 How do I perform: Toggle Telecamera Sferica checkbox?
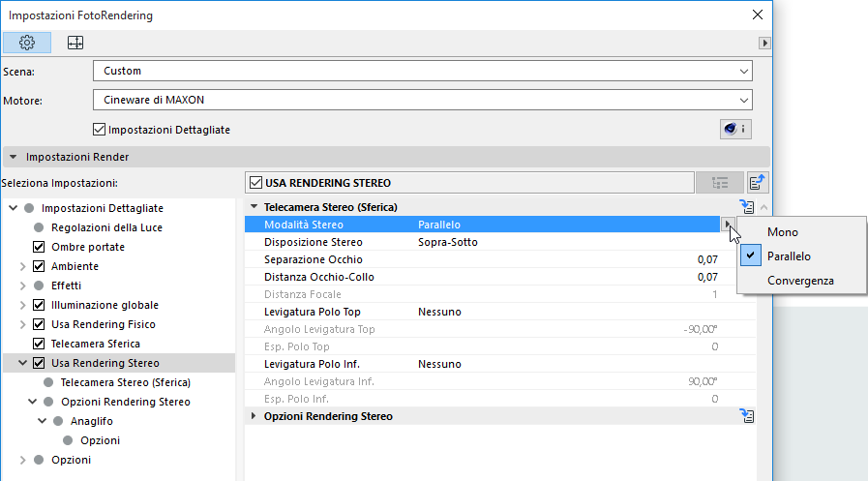click(39, 344)
